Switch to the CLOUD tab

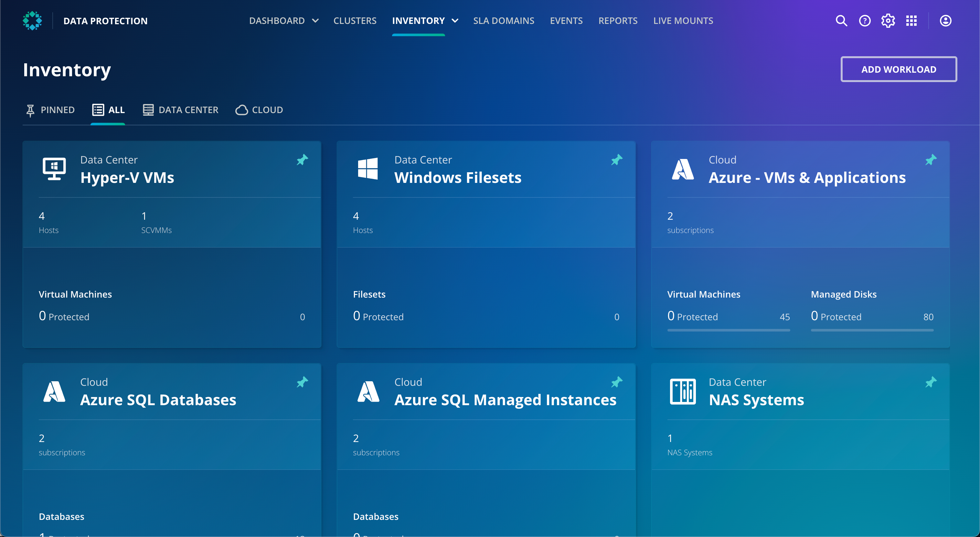(x=259, y=110)
